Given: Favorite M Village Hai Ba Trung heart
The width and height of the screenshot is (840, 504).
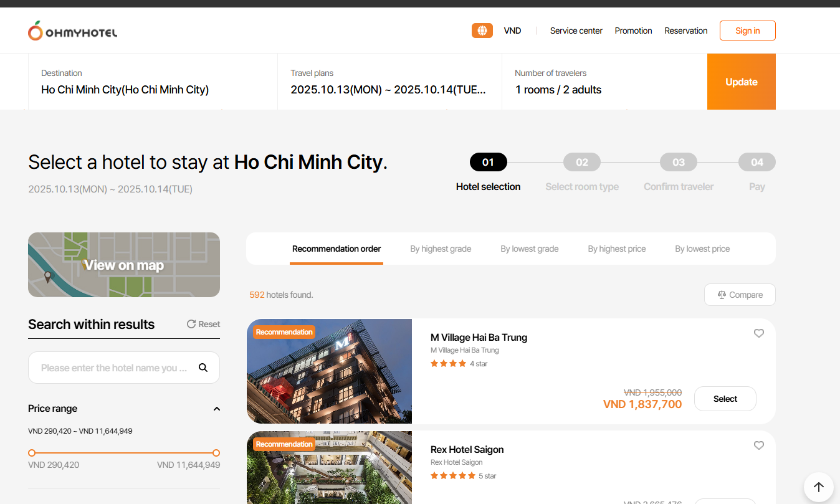Looking at the screenshot, I should (x=759, y=333).
